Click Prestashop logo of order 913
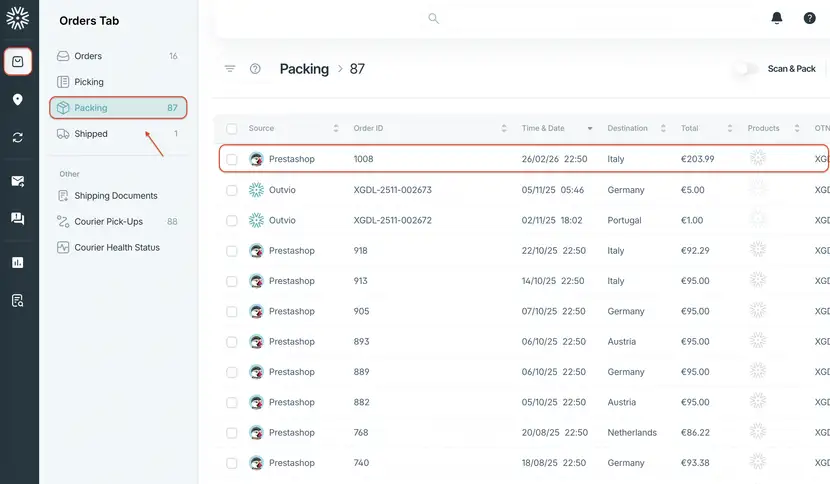Viewport: 830px width, 484px height. point(256,281)
